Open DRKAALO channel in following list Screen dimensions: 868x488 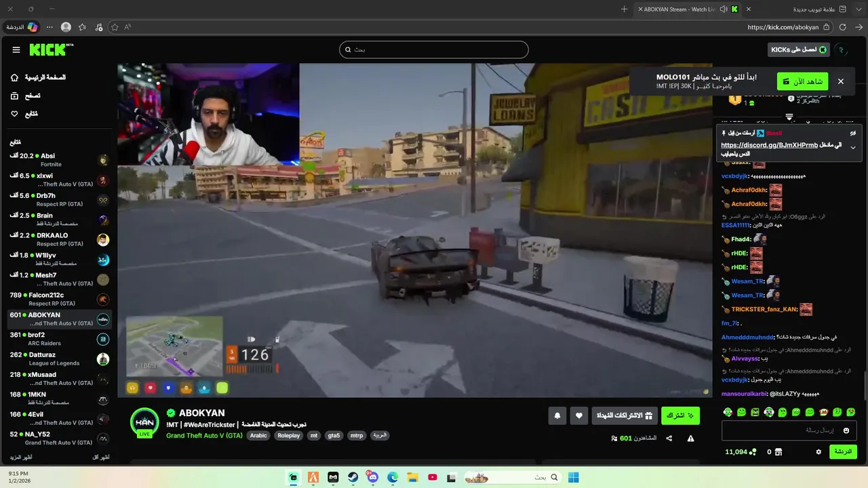coord(60,239)
